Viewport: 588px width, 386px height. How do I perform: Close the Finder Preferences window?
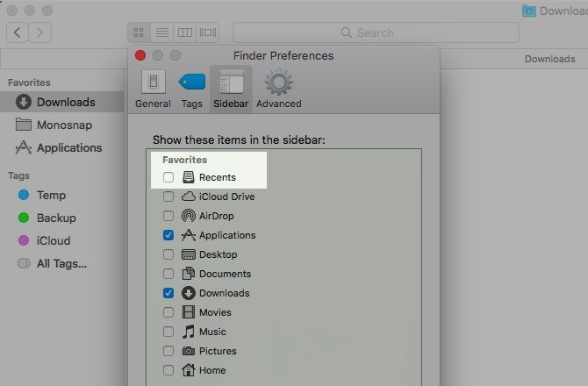pos(140,55)
